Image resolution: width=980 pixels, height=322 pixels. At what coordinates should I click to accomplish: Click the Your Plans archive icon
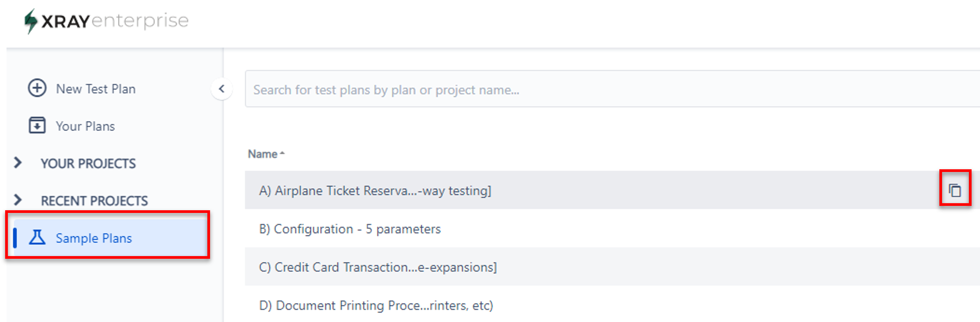pyautogui.click(x=37, y=126)
